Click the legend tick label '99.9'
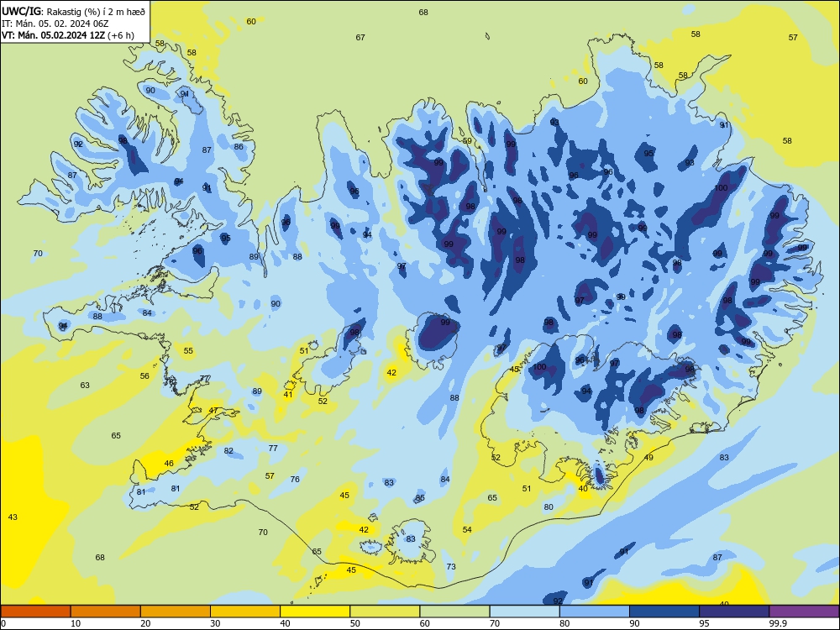 (x=777, y=623)
